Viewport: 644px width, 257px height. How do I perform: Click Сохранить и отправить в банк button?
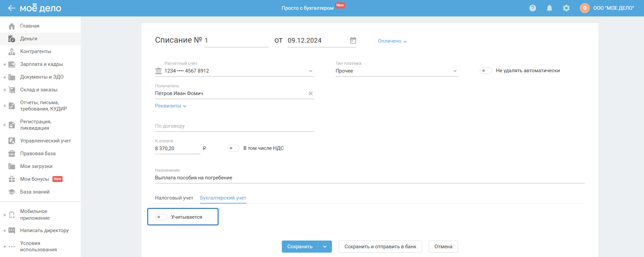380,247
